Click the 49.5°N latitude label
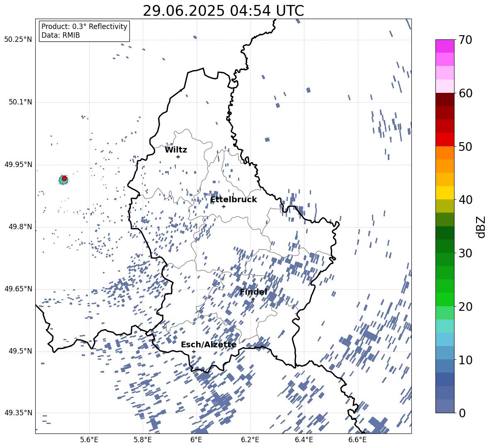Screen dimensions: 491x448 click(x=20, y=351)
